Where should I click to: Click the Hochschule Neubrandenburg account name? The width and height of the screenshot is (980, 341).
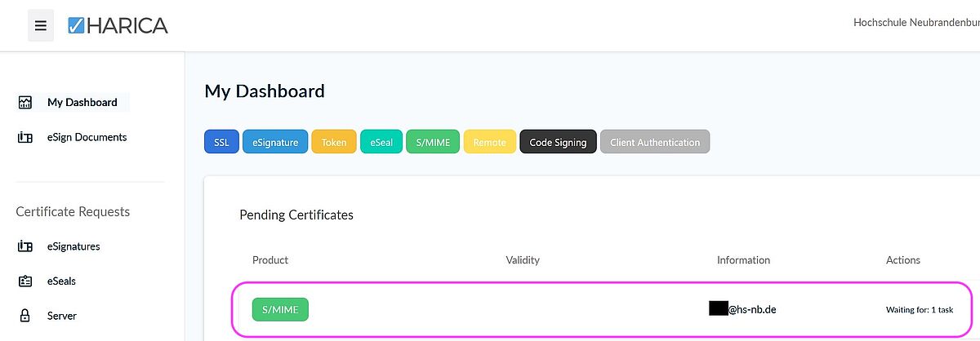coord(916,23)
